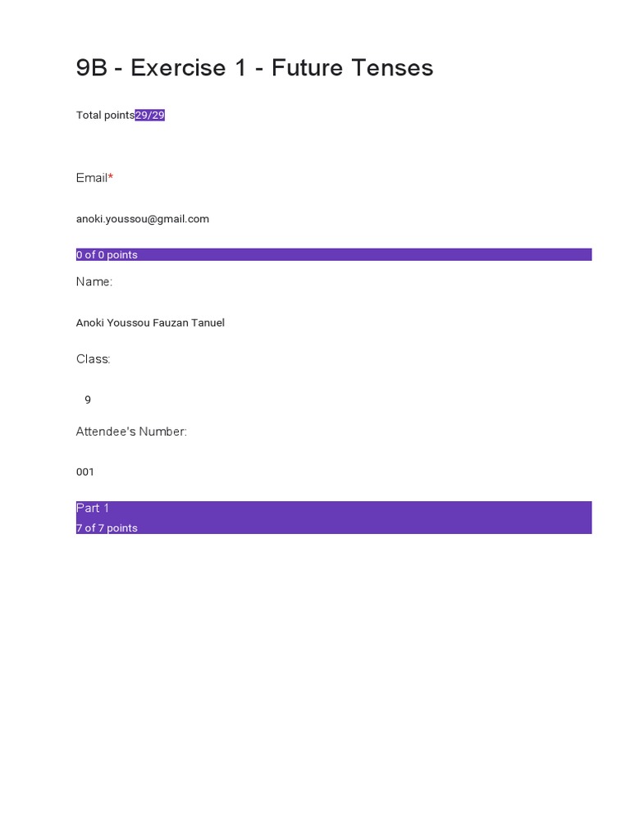Click the '7 of 7 points' text
The height and width of the screenshot is (840, 630).
pyautogui.click(x=107, y=528)
